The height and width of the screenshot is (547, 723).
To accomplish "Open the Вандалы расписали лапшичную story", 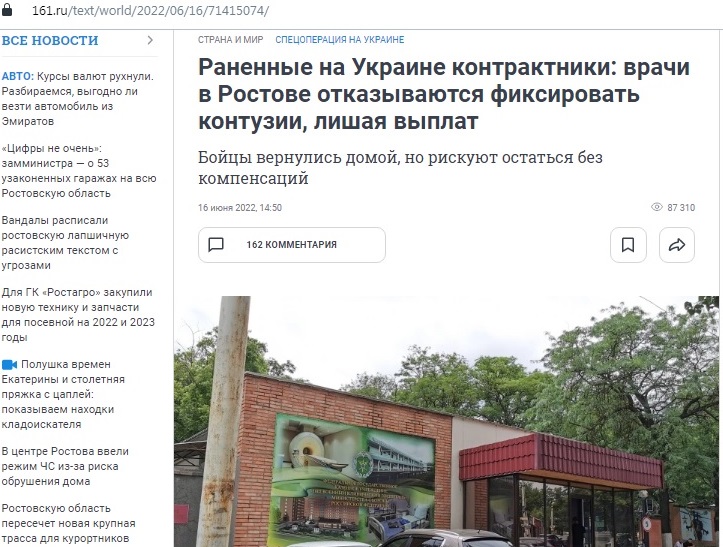I will click(65, 243).
